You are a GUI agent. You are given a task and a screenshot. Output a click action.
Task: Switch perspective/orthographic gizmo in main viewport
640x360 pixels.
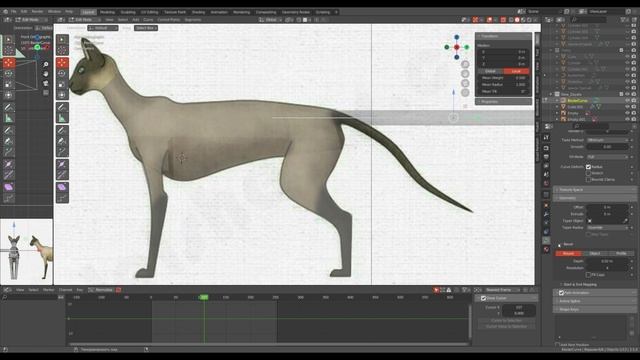(x=465, y=93)
